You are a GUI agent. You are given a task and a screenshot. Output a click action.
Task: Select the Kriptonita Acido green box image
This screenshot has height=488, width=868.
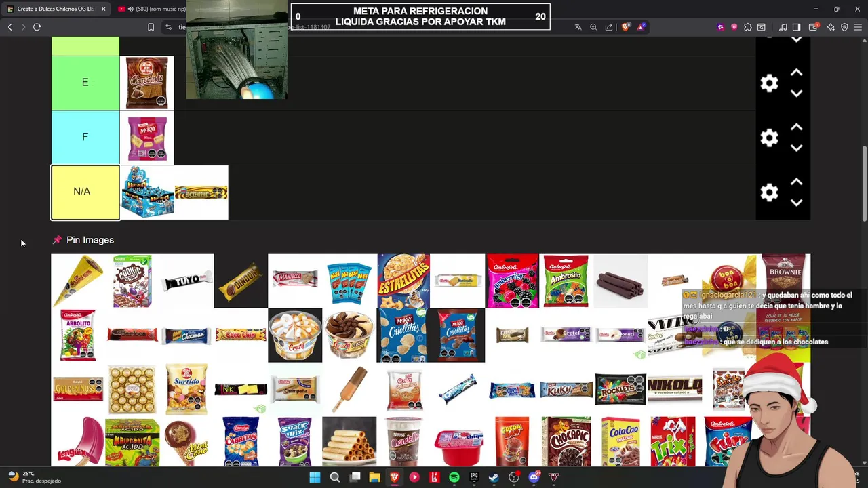(x=132, y=441)
